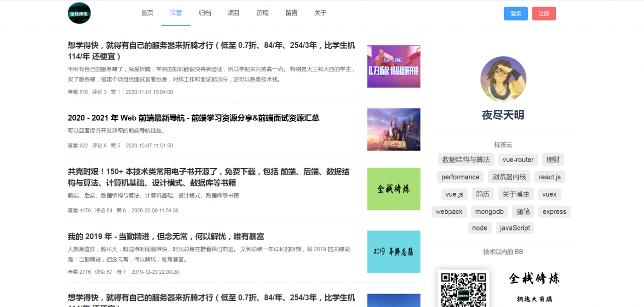Select the react.js tag
This screenshot has width=644, height=307.
point(550,177)
